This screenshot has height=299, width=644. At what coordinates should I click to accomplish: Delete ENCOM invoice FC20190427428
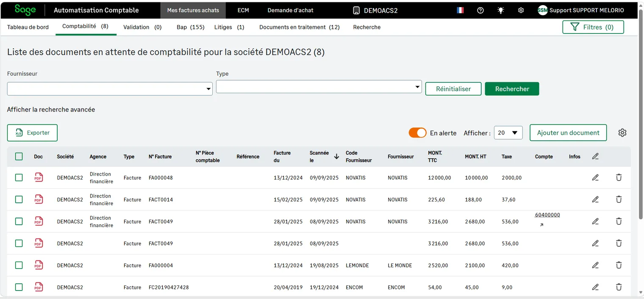619,287
